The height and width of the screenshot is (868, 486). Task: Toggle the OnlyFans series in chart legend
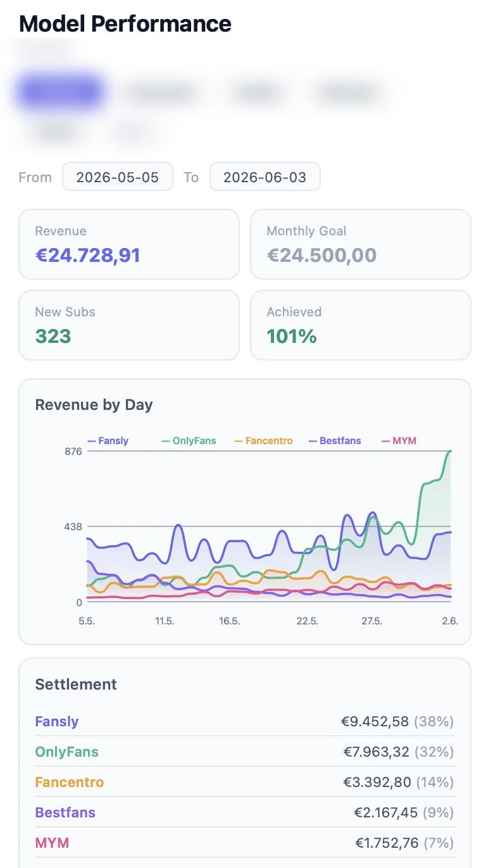coord(189,441)
